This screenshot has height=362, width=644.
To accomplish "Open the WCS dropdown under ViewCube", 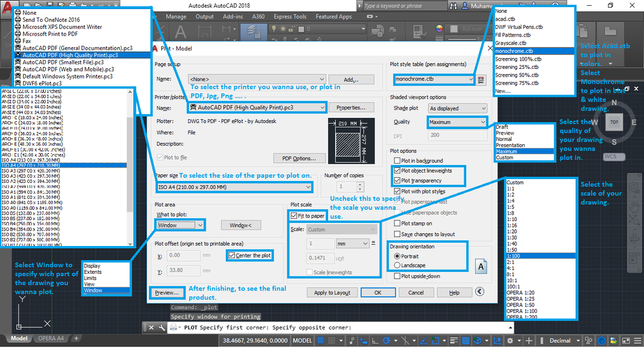I will click(614, 157).
